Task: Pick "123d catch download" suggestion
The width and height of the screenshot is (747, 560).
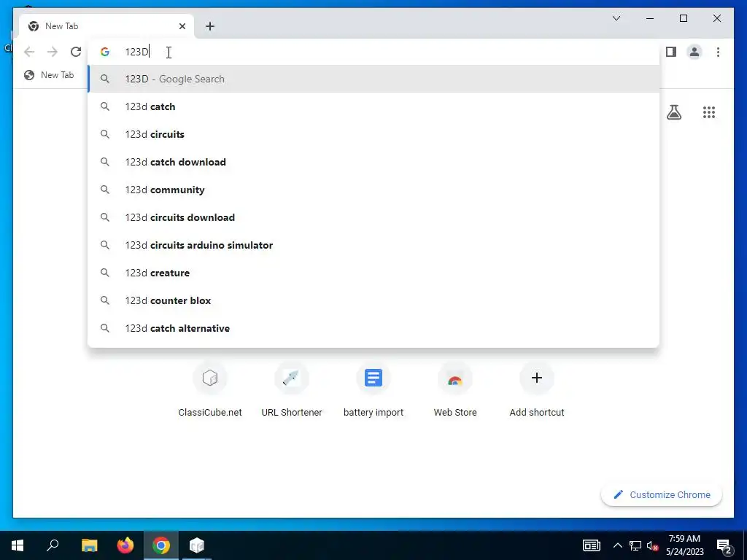Action: tap(374, 162)
